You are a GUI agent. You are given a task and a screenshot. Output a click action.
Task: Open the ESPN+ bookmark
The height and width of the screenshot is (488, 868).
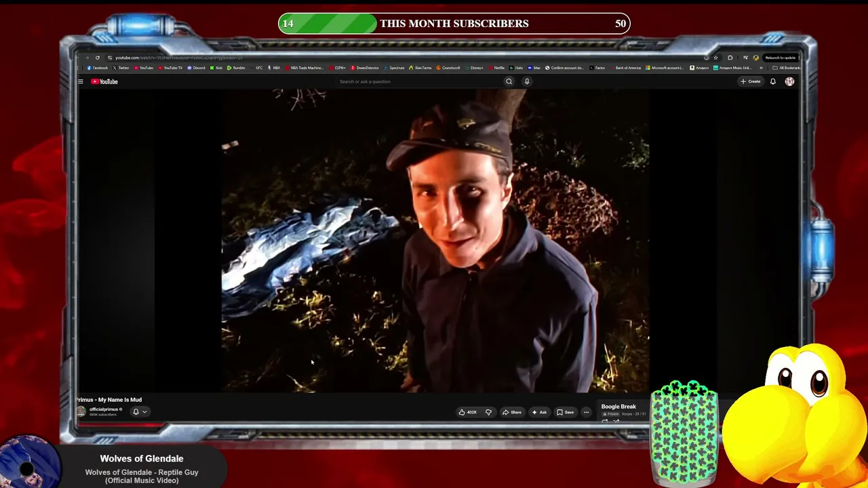(338, 68)
